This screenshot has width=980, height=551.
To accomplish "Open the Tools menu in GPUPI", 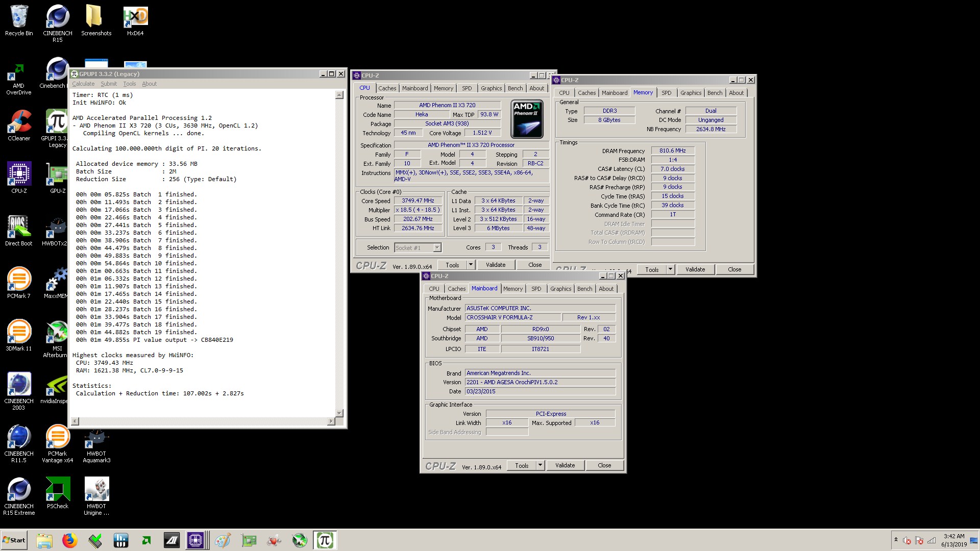I will click(130, 84).
